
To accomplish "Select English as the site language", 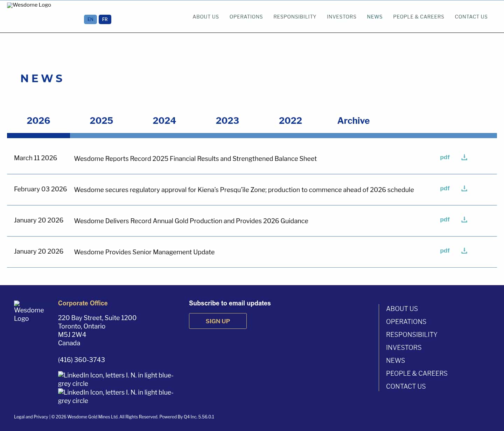I will coord(90,19).
